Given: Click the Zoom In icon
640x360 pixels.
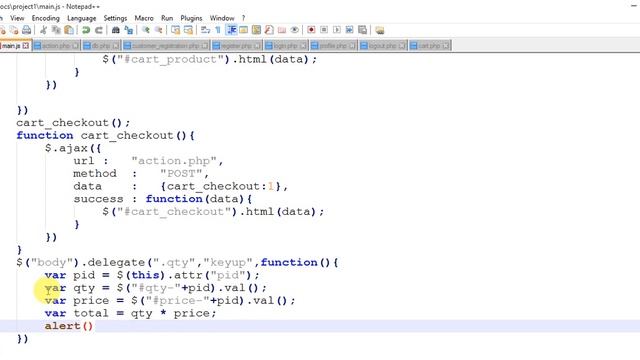Looking at the screenshot, I should tap(145, 30).
